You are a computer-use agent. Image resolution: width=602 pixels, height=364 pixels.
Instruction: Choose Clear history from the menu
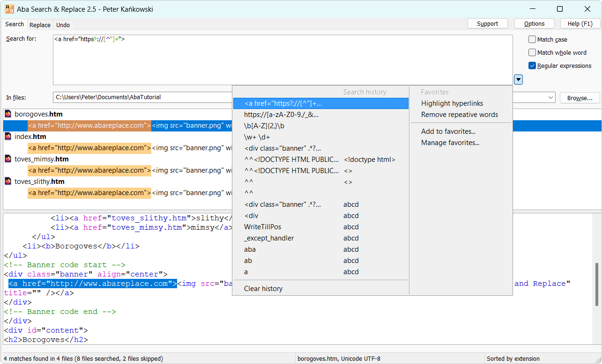[x=263, y=289]
